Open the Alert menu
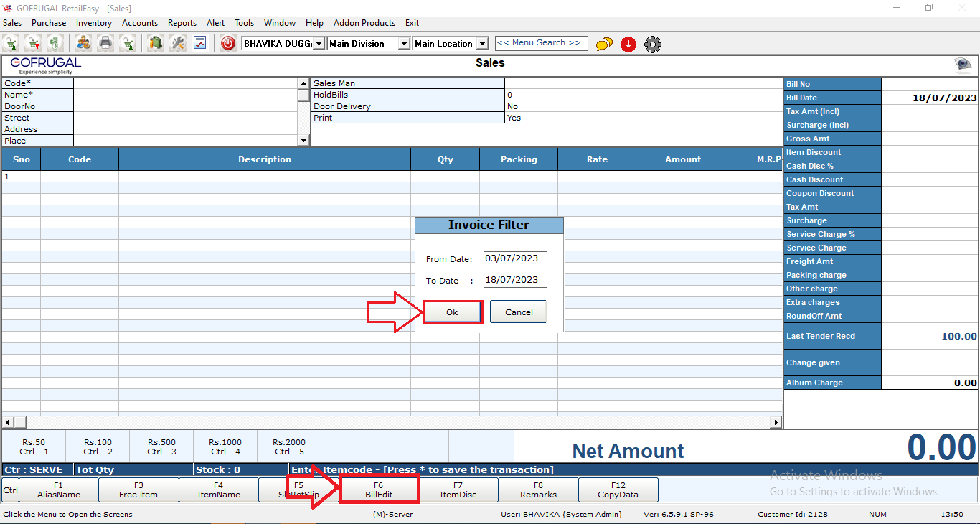The height and width of the screenshot is (524, 980). point(215,23)
